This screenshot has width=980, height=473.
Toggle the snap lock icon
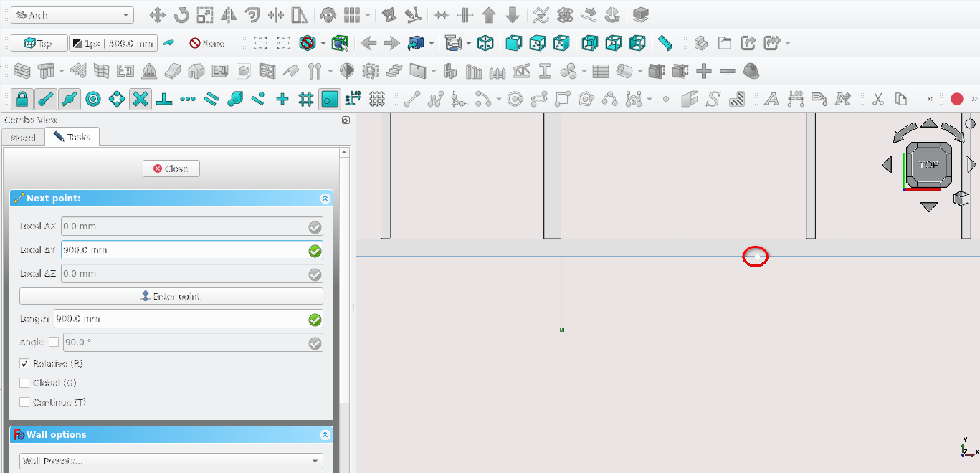point(22,99)
